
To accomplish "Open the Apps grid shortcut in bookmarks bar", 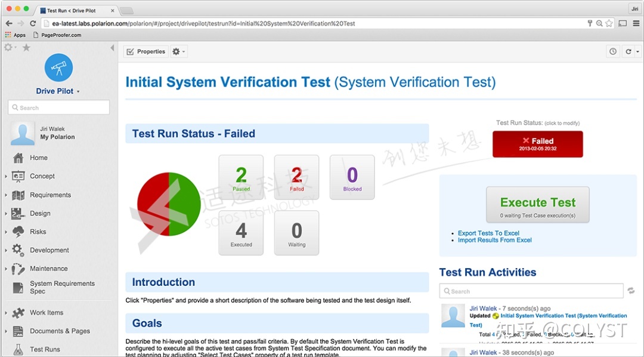I will pos(15,35).
